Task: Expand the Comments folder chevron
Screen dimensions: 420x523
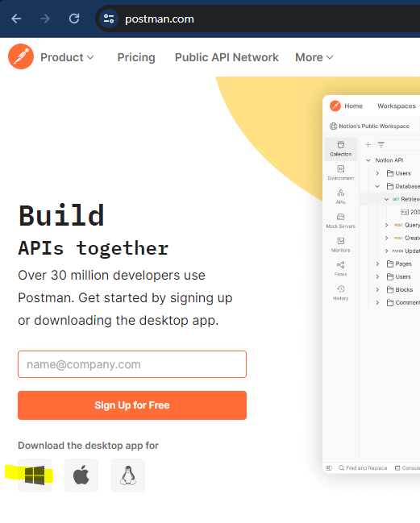Action: pos(377,303)
